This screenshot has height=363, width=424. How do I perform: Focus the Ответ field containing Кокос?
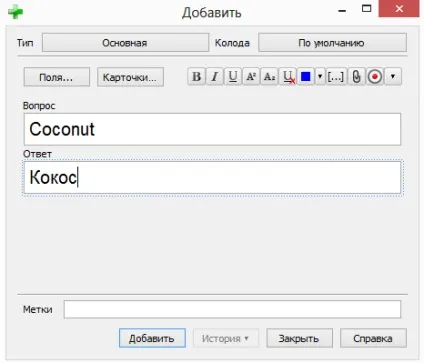pyautogui.click(x=212, y=177)
